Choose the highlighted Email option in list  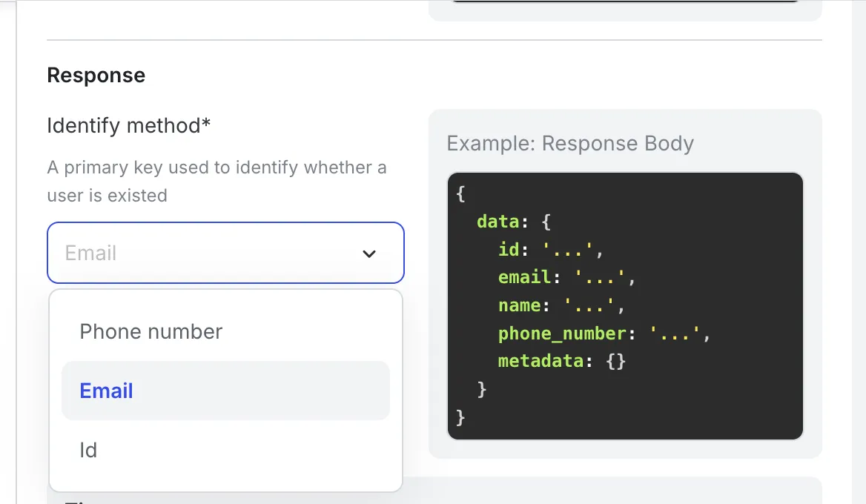107,391
